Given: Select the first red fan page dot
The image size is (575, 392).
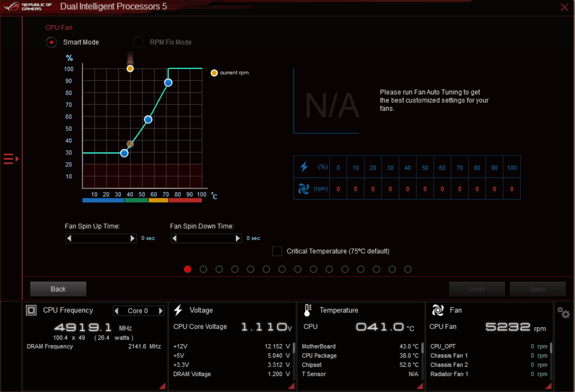Looking at the screenshot, I should pos(188,269).
